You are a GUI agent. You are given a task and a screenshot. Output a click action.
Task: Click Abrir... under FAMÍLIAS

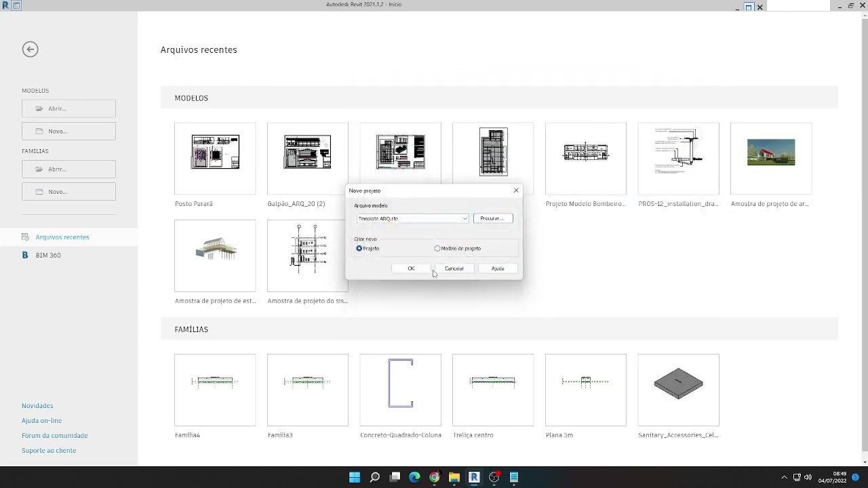pyautogui.click(x=68, y=169)
